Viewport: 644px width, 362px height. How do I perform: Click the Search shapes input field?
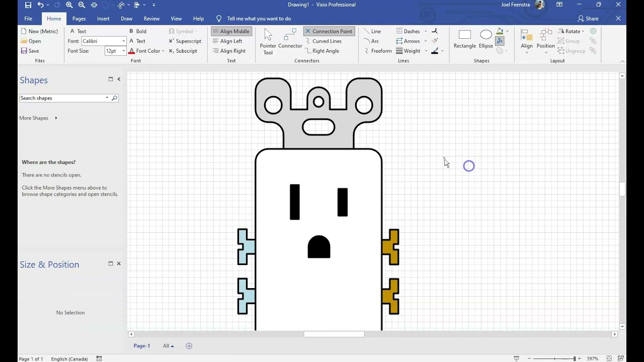[63, 98]
